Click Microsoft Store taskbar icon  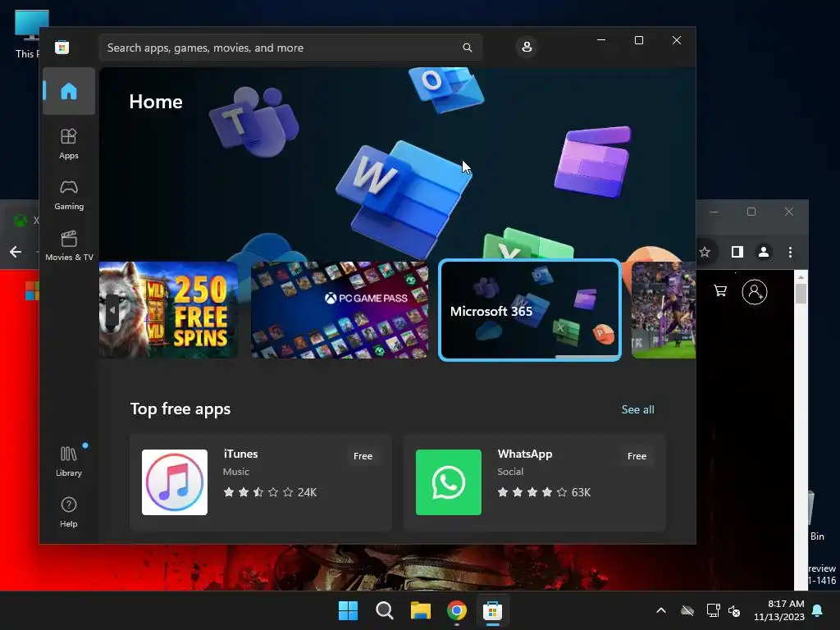point(492,610)
